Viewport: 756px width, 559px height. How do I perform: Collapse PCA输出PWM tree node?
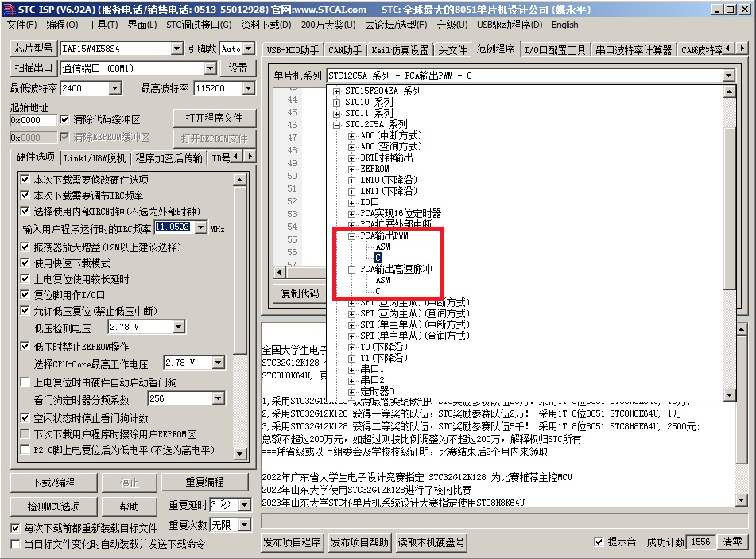click(x=352, y=236)
